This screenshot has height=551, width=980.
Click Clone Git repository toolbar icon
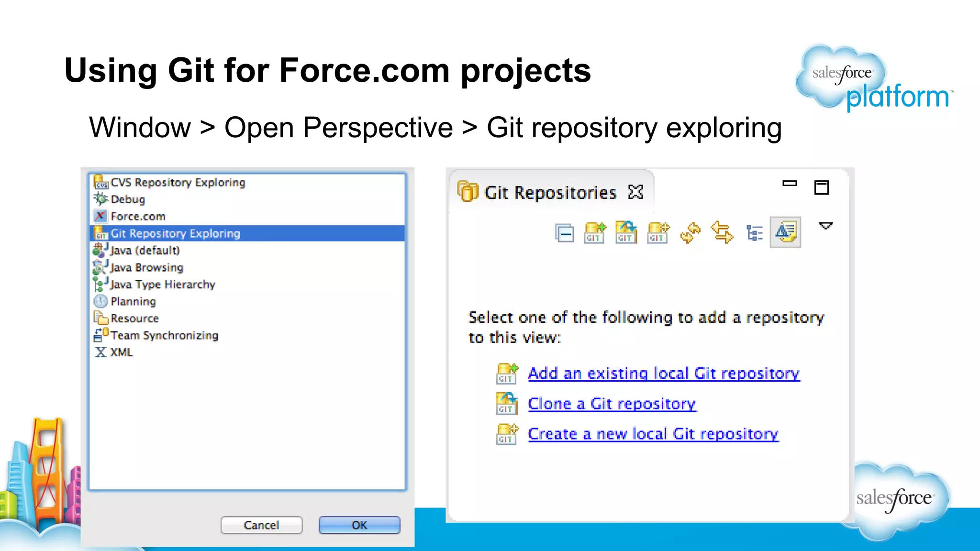(x=626, y=232)
